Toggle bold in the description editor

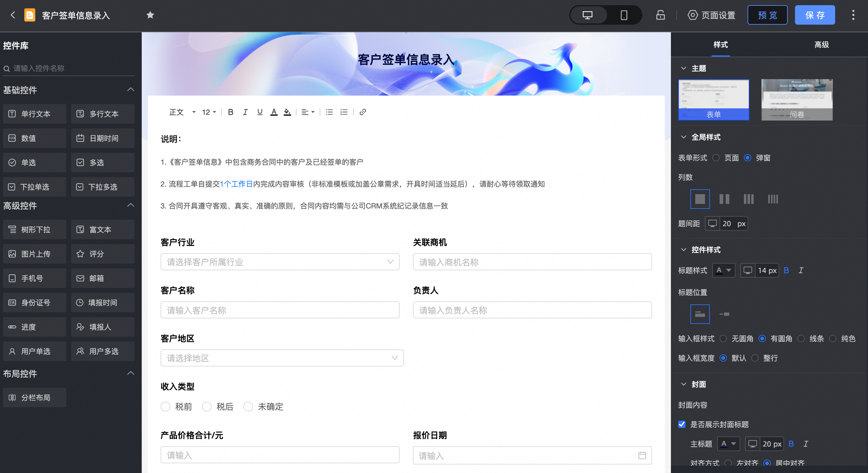[x=231, y=112]
